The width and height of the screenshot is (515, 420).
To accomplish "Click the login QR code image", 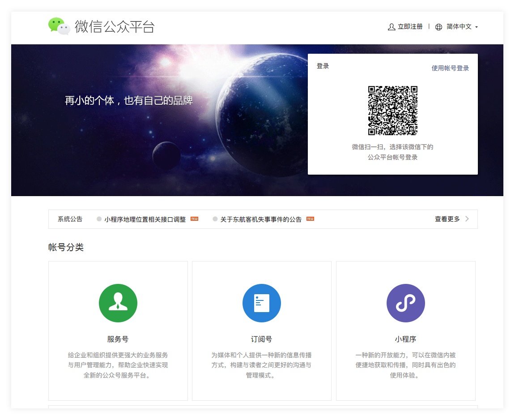I will coord(392,110).
